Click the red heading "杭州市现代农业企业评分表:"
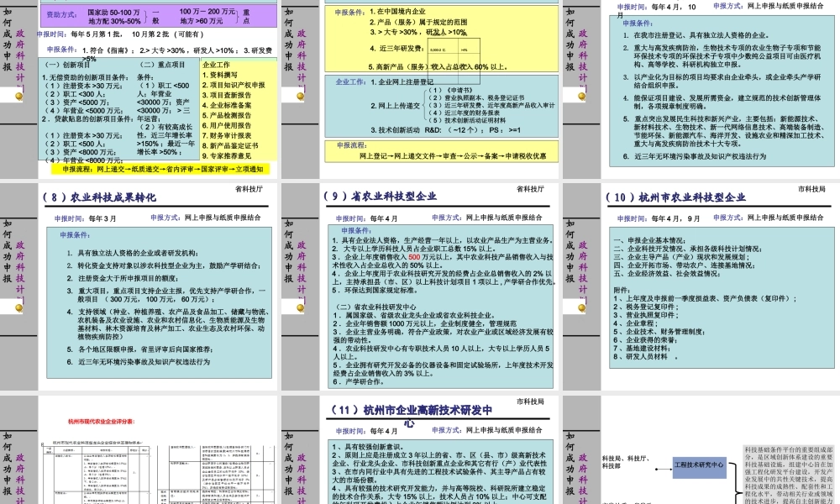The height and width of the screenshot is (504, 840). 102,422
